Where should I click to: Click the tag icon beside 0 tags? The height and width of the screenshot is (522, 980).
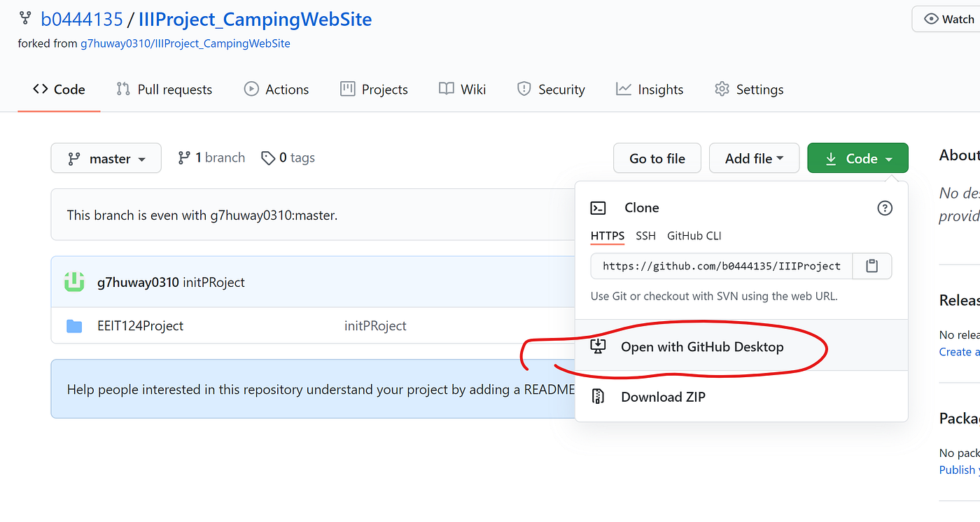click(x=268, y=158)
